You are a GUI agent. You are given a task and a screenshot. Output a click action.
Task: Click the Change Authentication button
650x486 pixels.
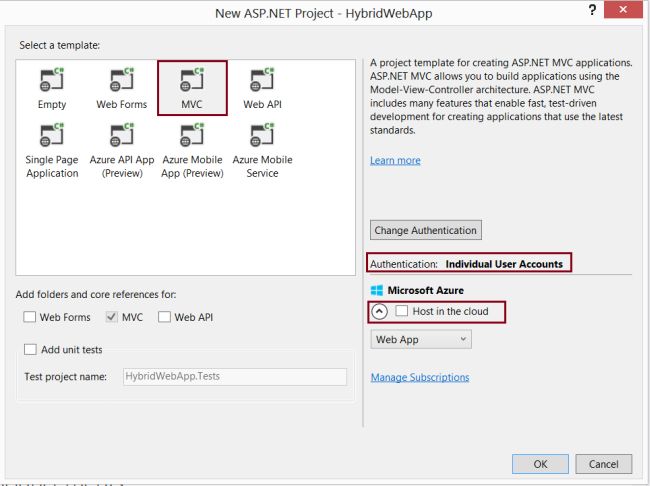point(426,230)
